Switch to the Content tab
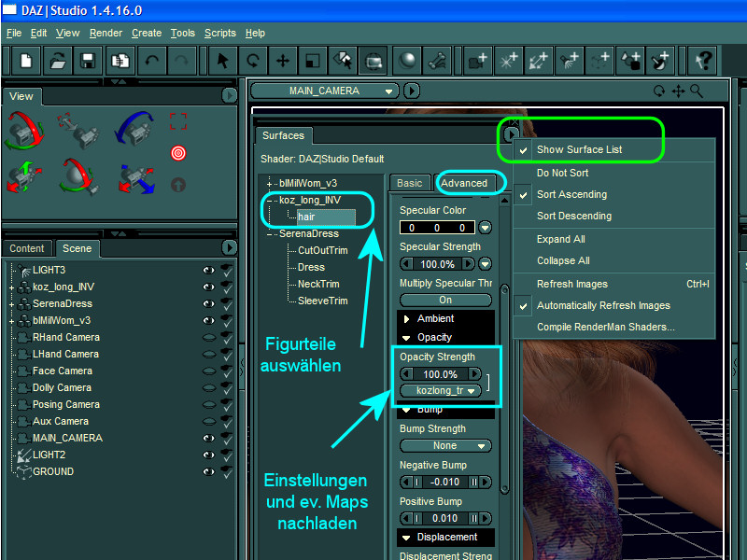Image resolution: width=747 pixels, height=560 pixels. [x=27, y=248]
